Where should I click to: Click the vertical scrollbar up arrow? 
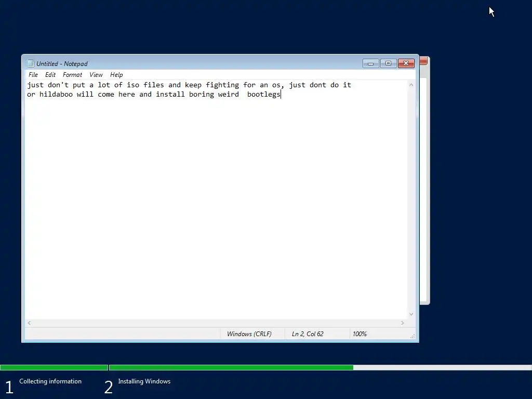click(x=411, y=85)
